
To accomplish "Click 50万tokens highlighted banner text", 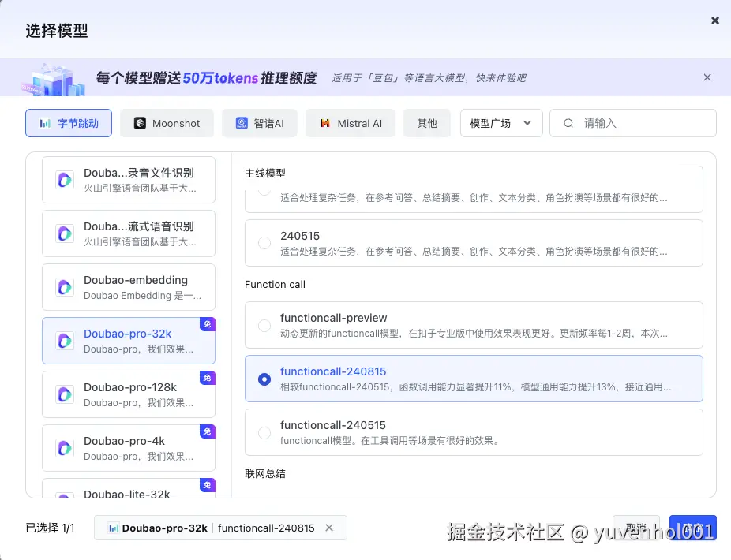I will tap(220, 78).
